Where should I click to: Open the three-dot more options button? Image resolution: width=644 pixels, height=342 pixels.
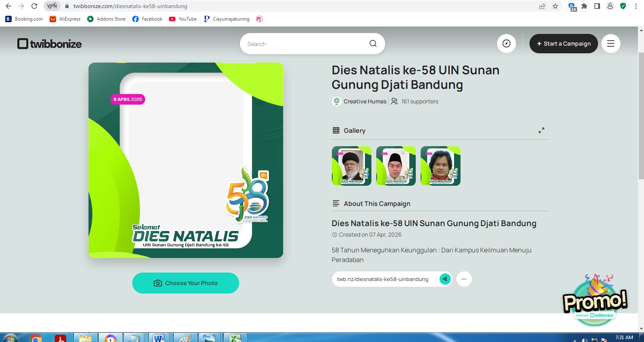464,279
